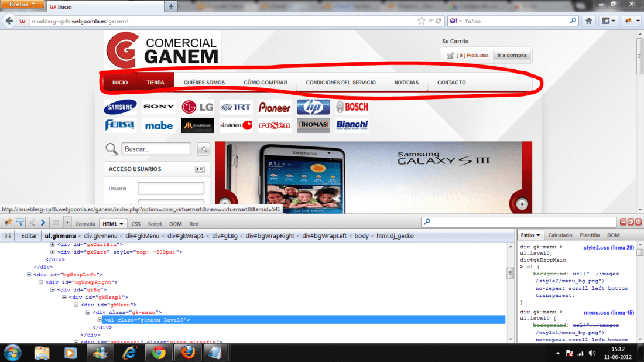Screen dimensions: 644x362
Task: Minimize the Firebug panel red button
Action: [x=623, y=222]
